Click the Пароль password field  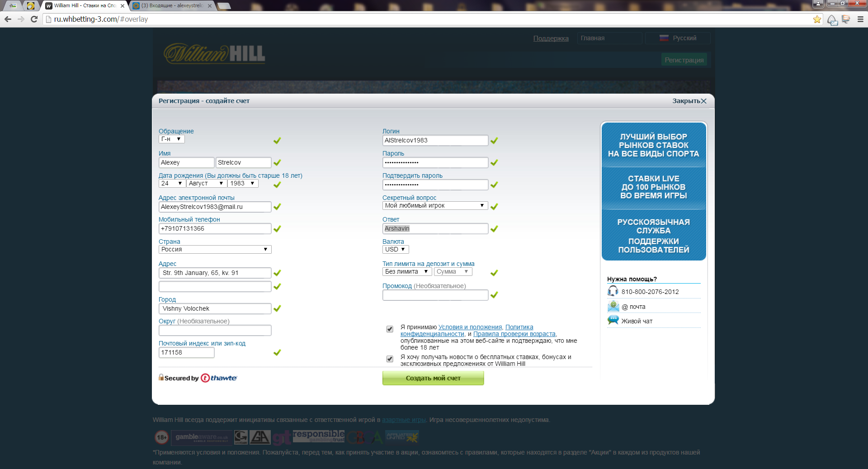[435, 162]
